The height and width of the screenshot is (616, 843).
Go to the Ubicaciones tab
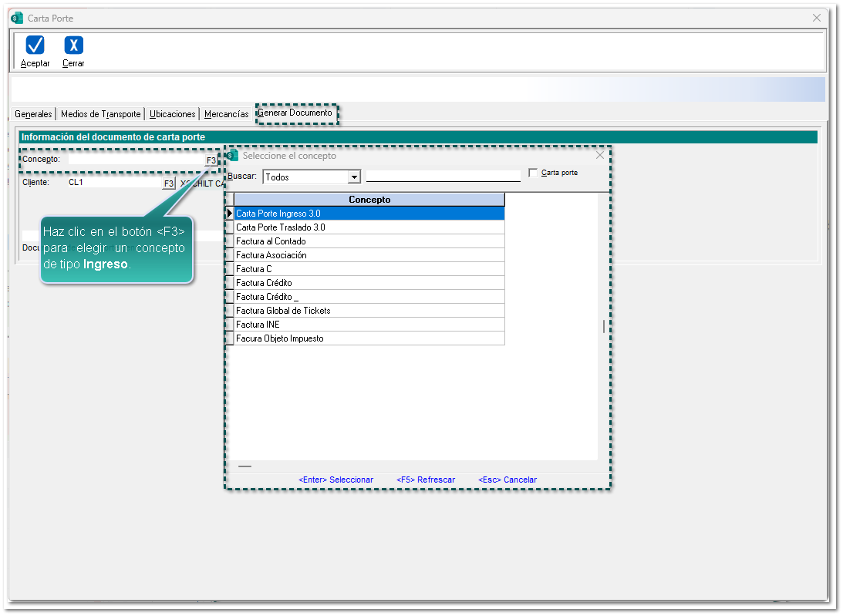(x=172, y=114)
